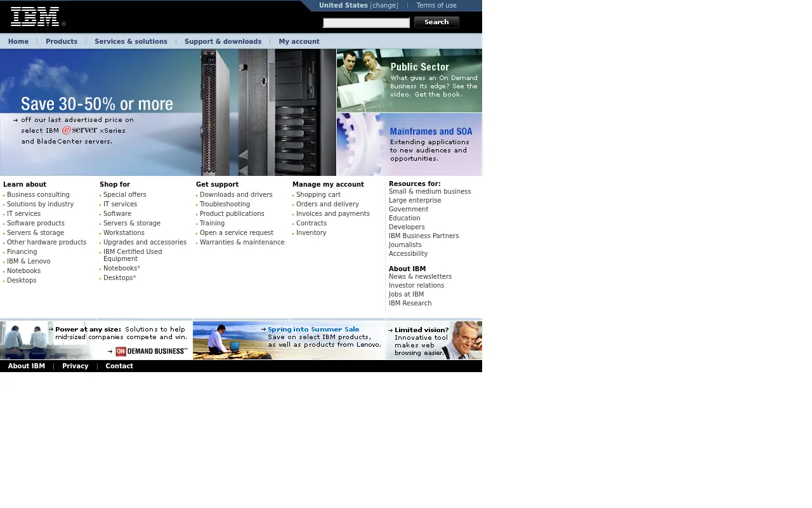This screenshot has height=508, width=812.
Task: Open a service request link
Action: 236,233
